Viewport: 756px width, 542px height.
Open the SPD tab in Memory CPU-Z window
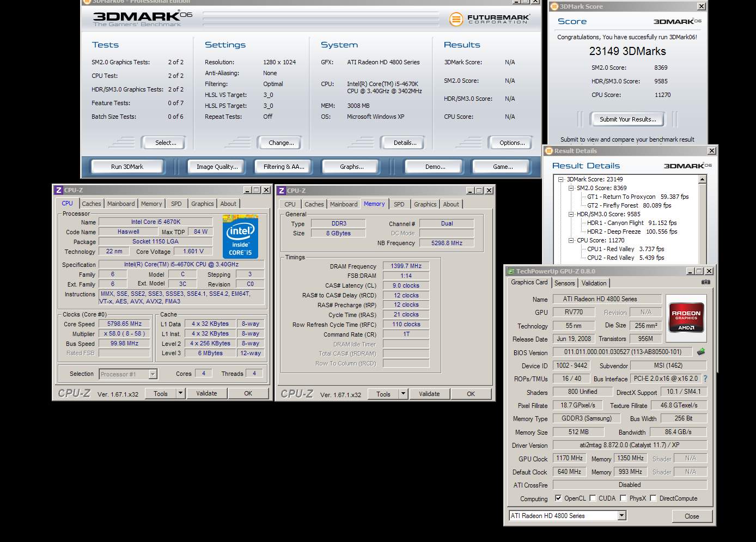click(399, 204)
